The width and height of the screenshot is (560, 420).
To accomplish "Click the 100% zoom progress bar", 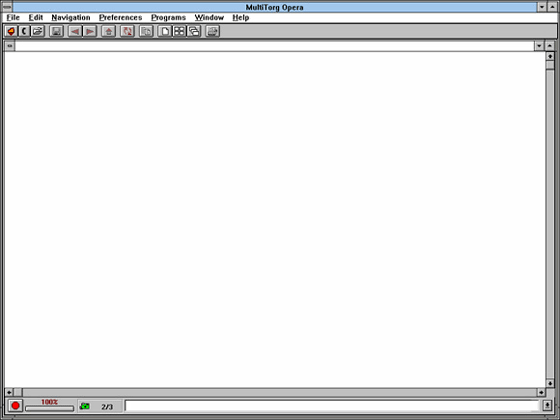I will coord(50,408).
